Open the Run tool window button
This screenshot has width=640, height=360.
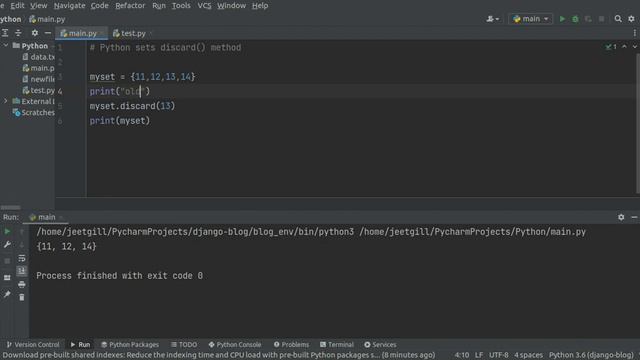[80, 344]
